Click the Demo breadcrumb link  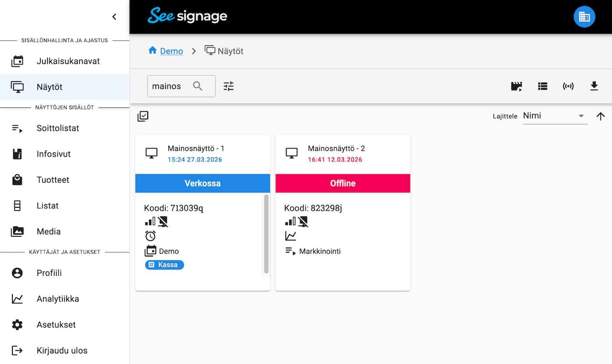(x=171, y=51)
